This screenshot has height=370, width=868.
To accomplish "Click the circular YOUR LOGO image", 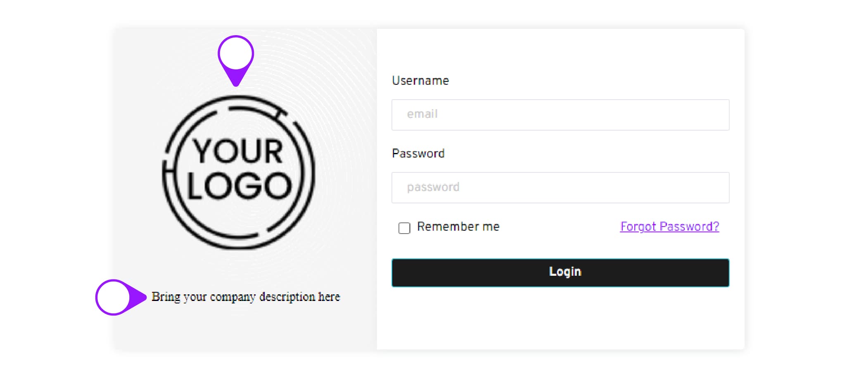I will (239, 172).
